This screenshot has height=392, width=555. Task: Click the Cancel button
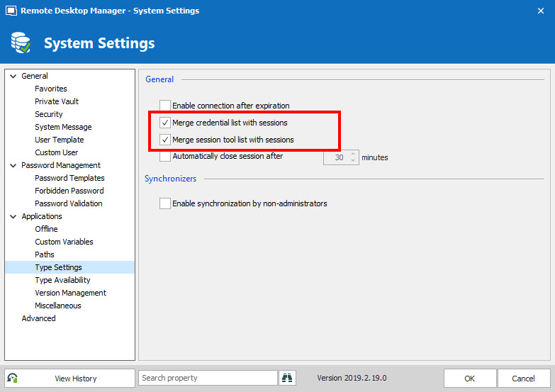tap(523, 379)
